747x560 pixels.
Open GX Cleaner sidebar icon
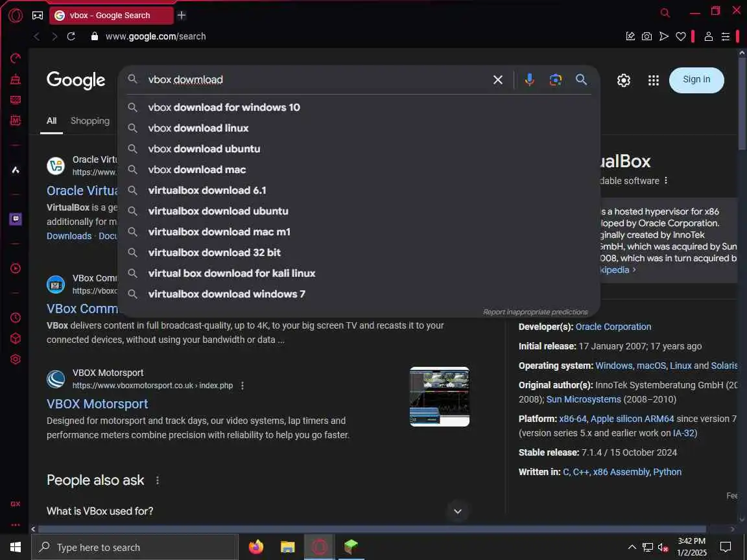click(x=16, y=79)
